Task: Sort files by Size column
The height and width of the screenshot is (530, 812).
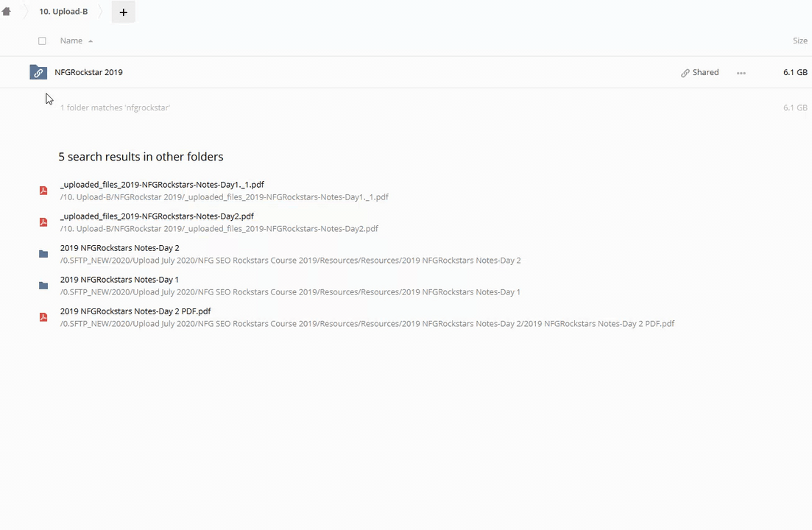Action: 799,41
